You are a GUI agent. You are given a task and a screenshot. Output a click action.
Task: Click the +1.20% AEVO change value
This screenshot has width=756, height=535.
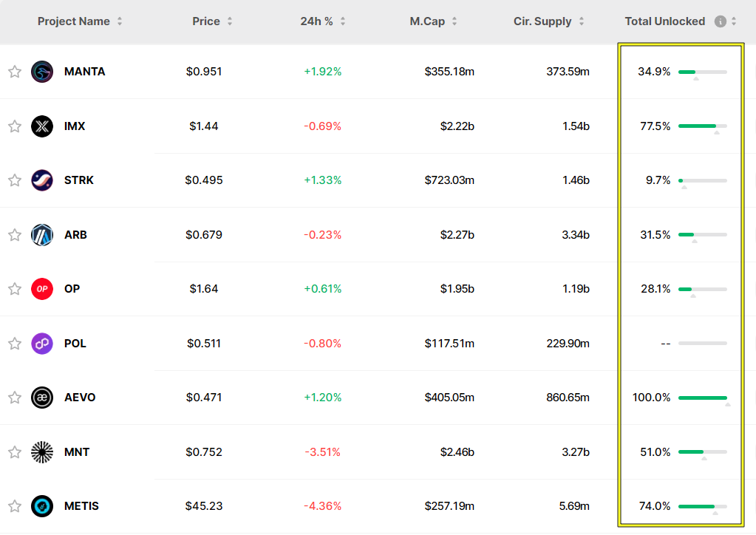[322, 398]
